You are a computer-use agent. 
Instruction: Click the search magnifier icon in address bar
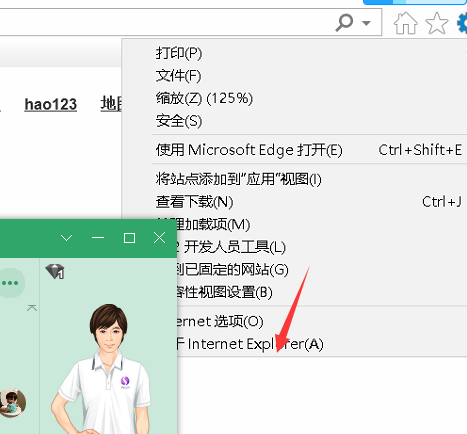click(344, 22)
